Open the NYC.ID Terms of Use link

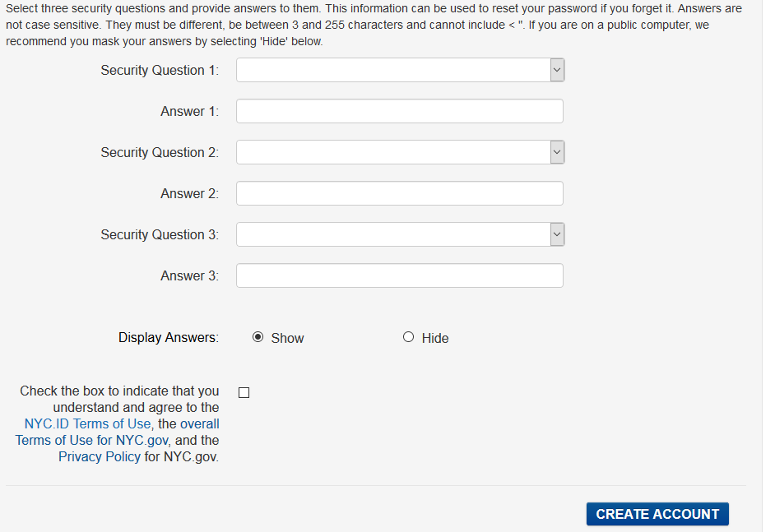(x=87, y=423)
